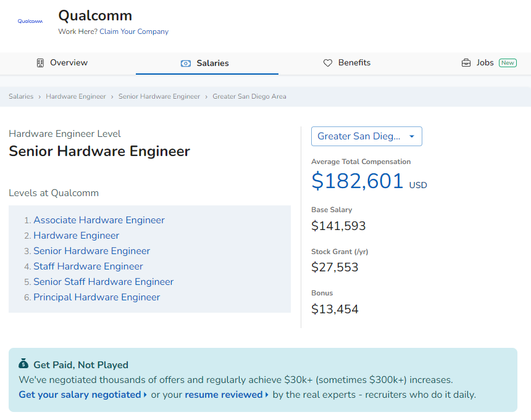
Task: Click Get your salary negotiated link
Action: [80, 395]
